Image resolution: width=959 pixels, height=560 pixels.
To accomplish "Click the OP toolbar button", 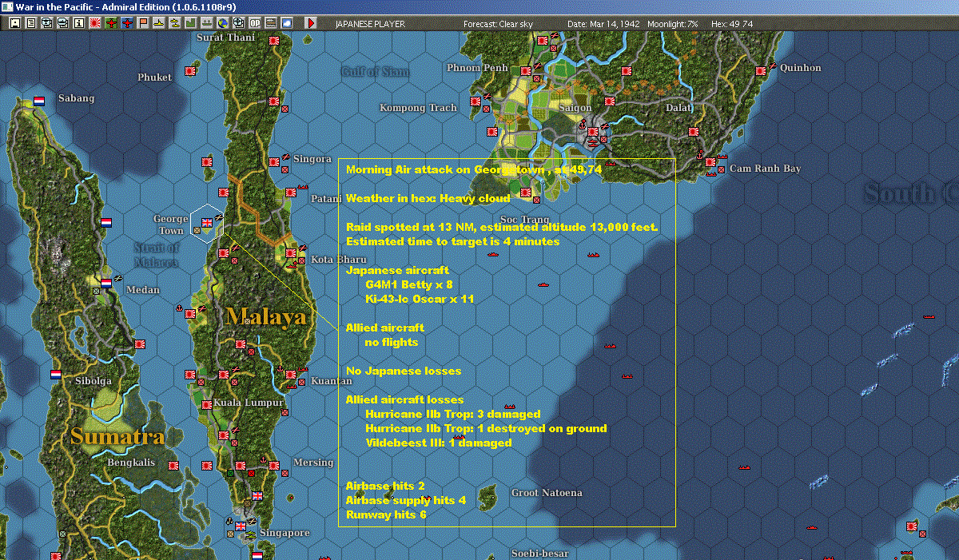I will 254,23.
